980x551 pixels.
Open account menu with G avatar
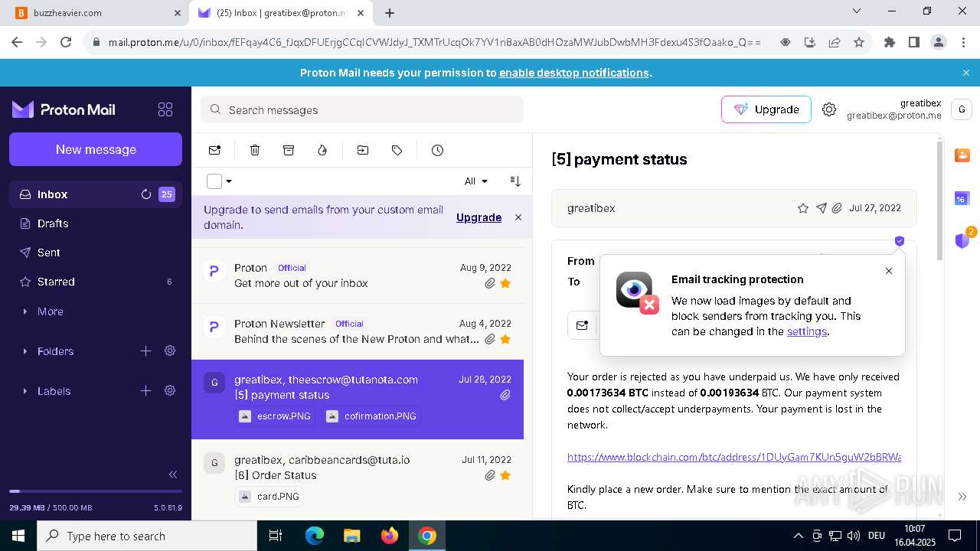pyautogui.click(x=962, y=109)
